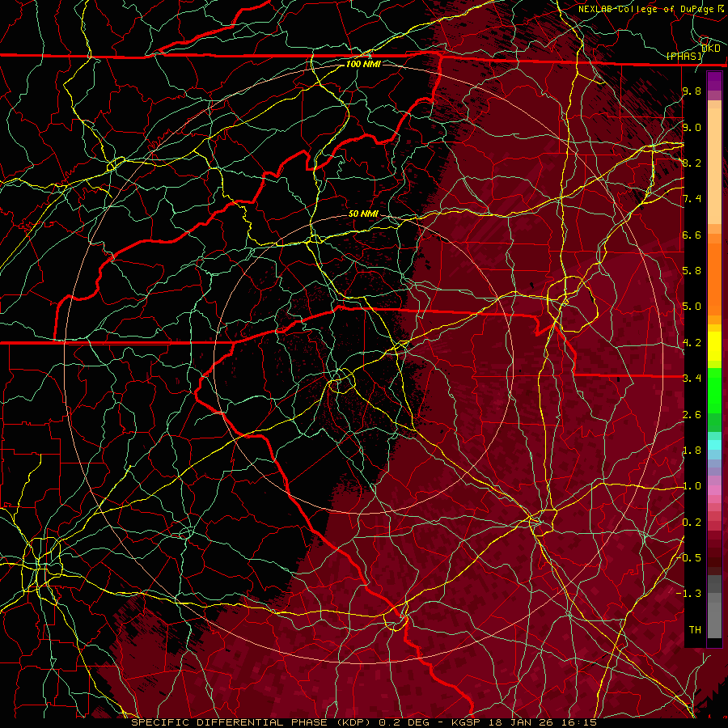Click the (KDP) product abbreviation in caption
Screen dimensions: 728x728
(352, 722)
